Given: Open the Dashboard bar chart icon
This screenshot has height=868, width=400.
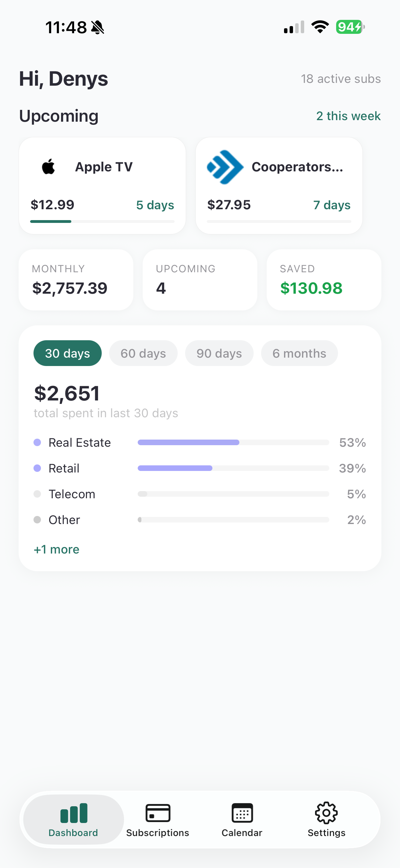Looking at the screenshot, I should 74,813.
